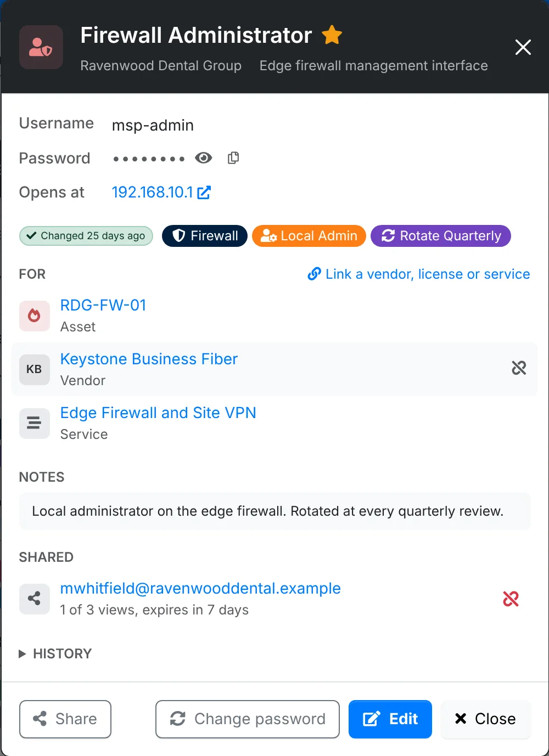Image resolution: width=549 pixels, height=756 pixels.
Task: Click 'Edge firewall management interface' subtitle
Action: click(373, 65)
